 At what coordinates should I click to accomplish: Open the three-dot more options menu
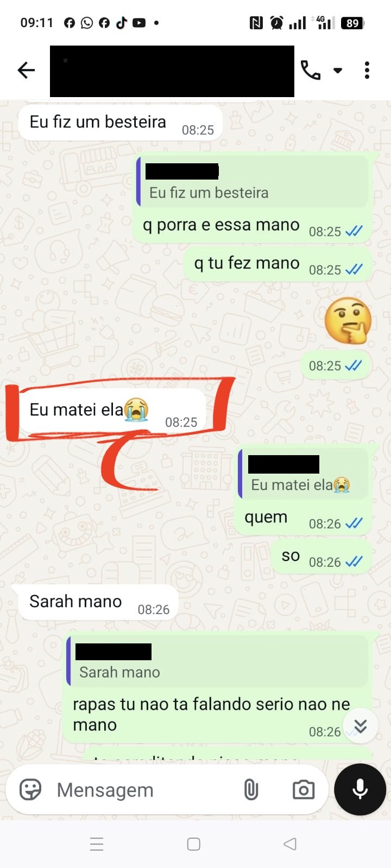tap(367, 70)
